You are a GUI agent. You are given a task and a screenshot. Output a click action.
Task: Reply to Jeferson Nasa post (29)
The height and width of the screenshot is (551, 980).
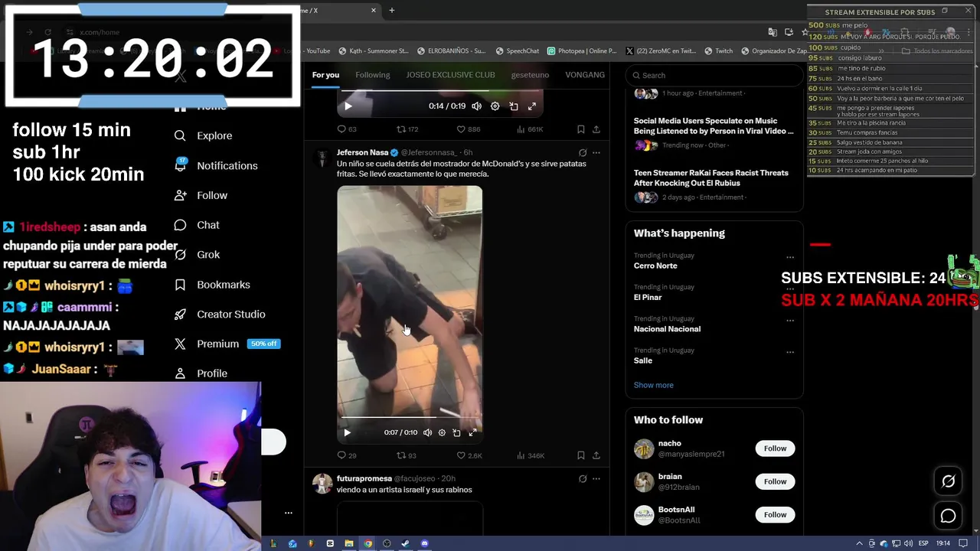tap(347, 455)
